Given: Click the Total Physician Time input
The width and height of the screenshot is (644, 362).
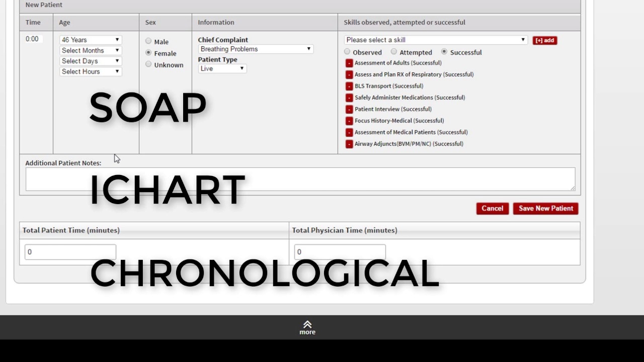Looking at the screenshot, I should click(340, 251).
